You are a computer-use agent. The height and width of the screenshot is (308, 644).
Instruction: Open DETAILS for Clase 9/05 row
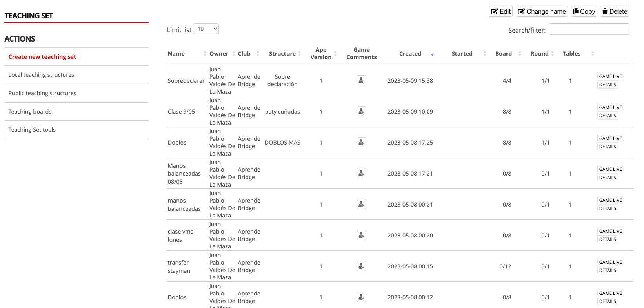click(608, 116)
